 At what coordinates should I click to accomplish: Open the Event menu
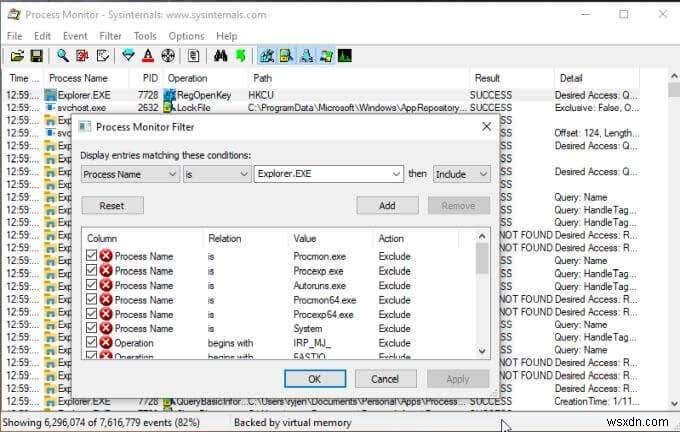[75, 36]
